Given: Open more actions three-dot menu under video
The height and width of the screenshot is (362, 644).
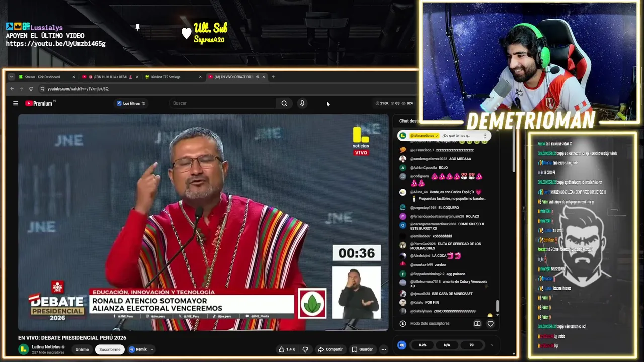Looking at the screenshot, I should (x=383, y=349).
